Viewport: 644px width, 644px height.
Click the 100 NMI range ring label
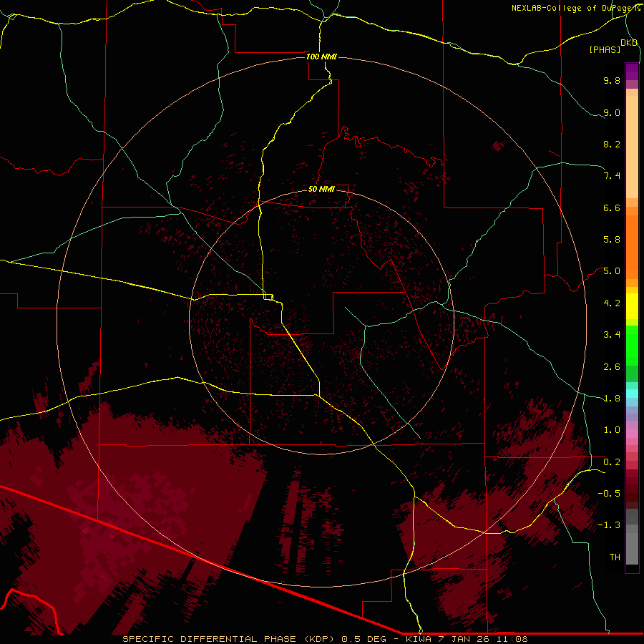[321, 57]
